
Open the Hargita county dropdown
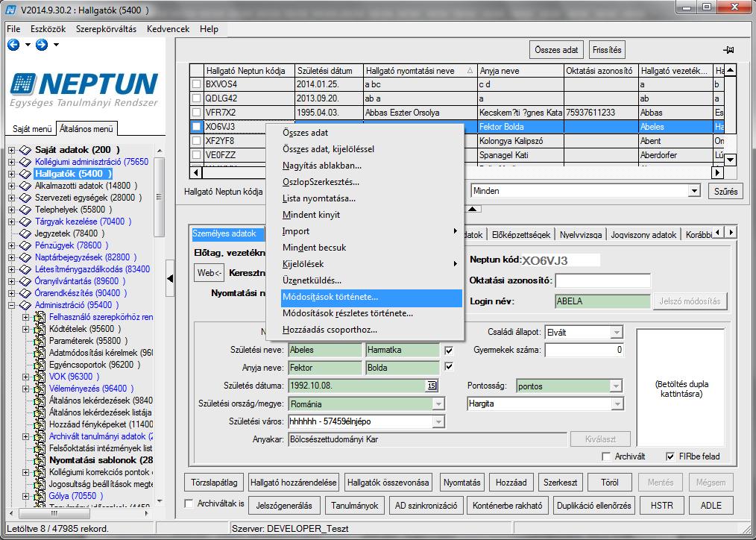point(617,404)
